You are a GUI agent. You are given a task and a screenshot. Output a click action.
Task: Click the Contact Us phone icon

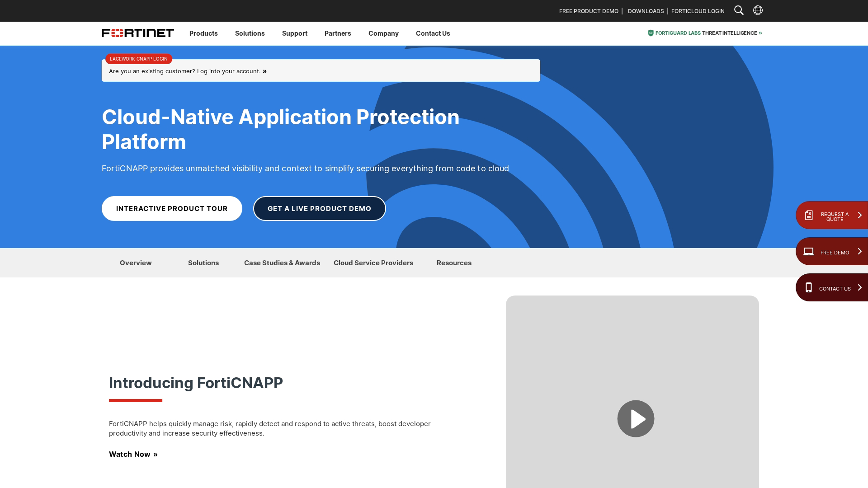(x=809, y=287)
